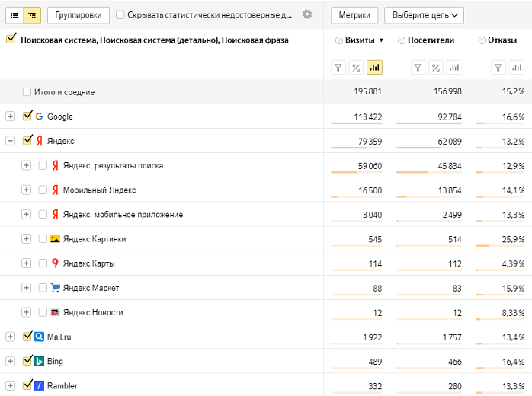
Task: Check the Яндекс.Картинки row checkbox
Action: pos(43,238)
